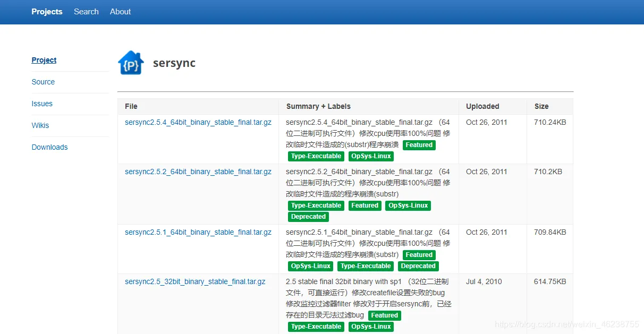
Task: Click Type-Executable label in sersync2.5.2 row
Action: [316, 205]
